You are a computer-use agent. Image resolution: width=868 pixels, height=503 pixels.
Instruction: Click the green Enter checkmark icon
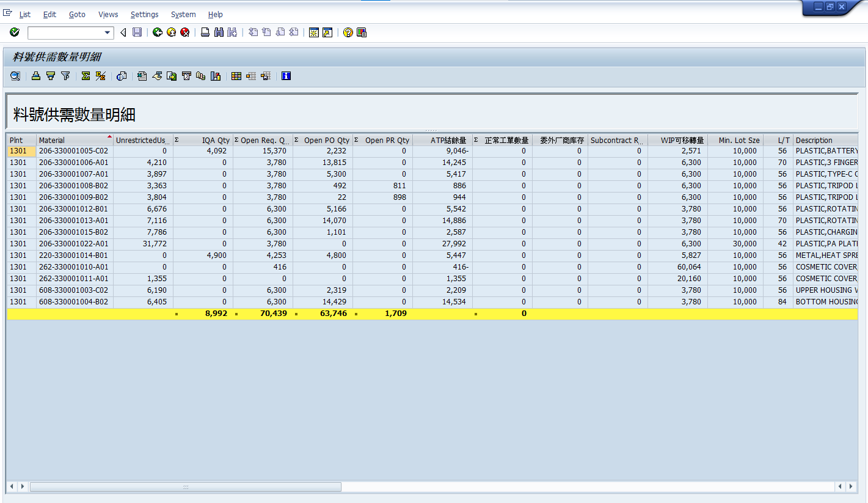(x=15, y=32)
